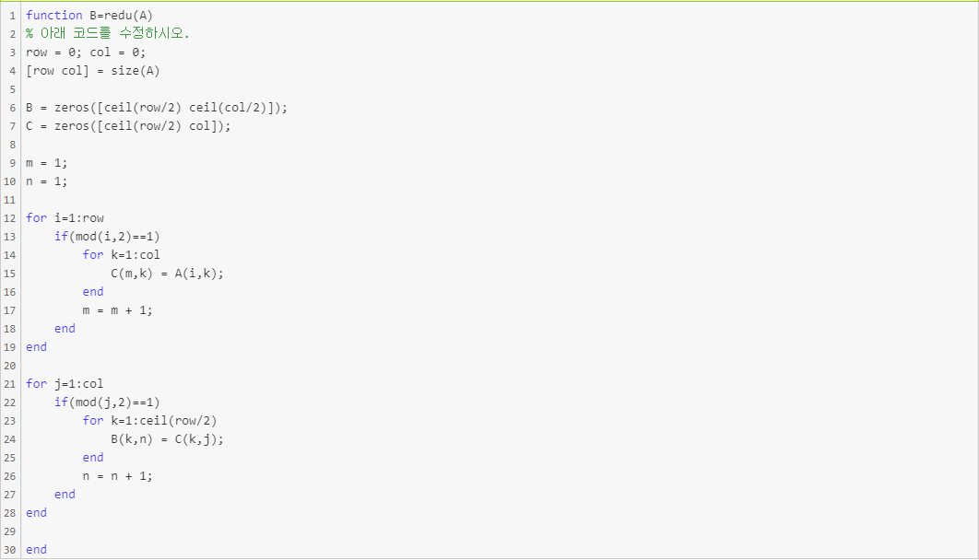This screenshot has width=979, height=560.
Task: Click the green Korean comment line
Action: click(107, 34)
